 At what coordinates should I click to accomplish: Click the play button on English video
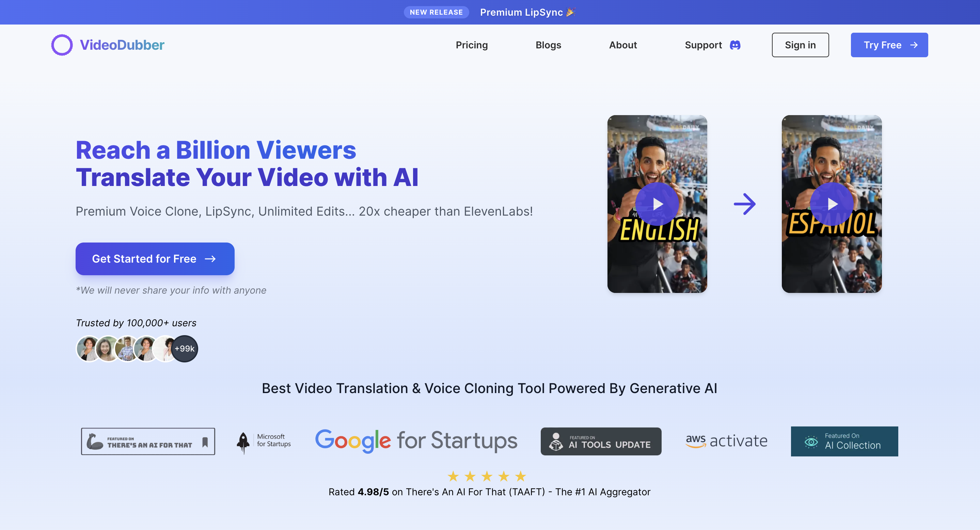(657, 204)
